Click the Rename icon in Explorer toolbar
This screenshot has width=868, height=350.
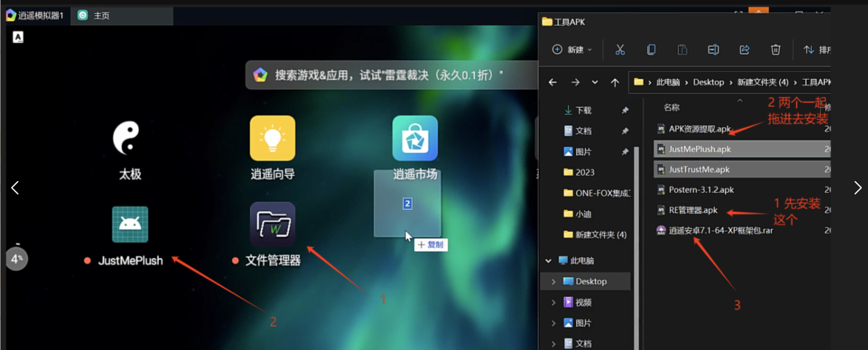713,50
